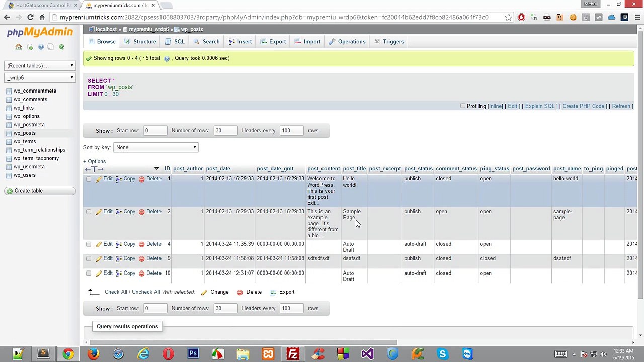This screenshot has width=644, height=362.
Task: Go to the Insert tab
Action: tap(240, 42)
